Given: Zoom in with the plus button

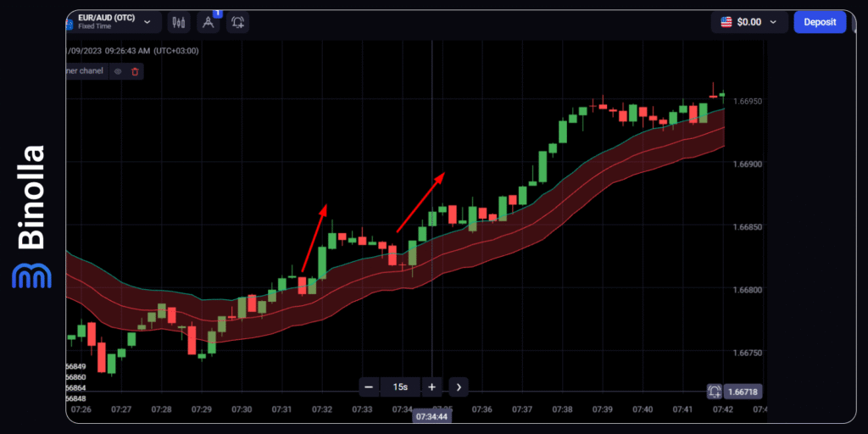Looking at the screenshot, I should [x=431, y=387].
